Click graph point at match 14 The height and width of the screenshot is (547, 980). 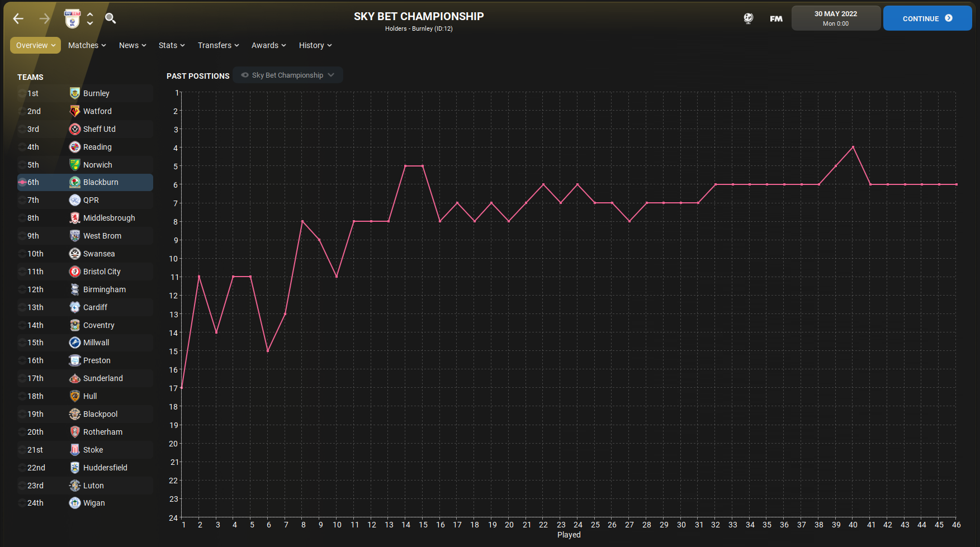pyautogui.click(x=405, y=166)
